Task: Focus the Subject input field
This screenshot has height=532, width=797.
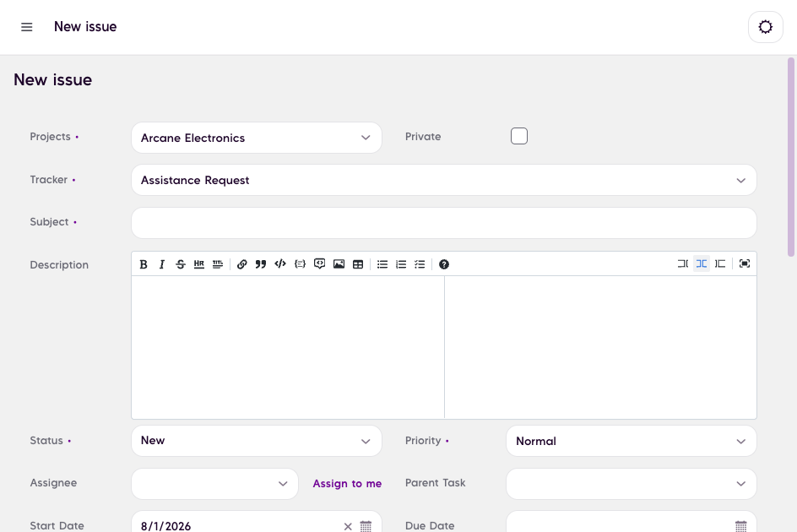Action: (x=444, y=223)
